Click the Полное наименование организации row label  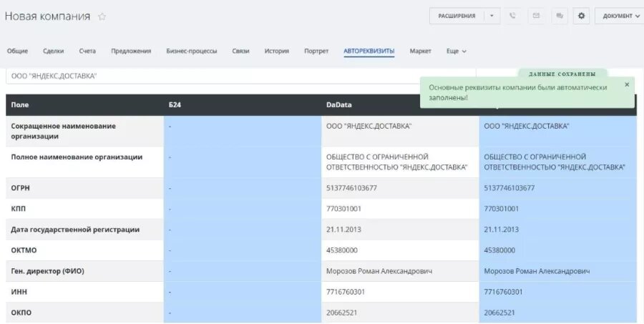click(x=77, y=157)
